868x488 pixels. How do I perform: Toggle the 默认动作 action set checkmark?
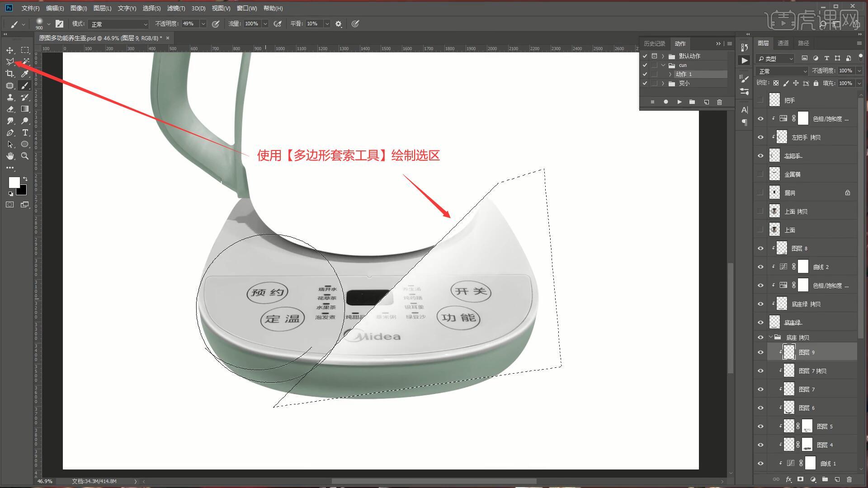click(645, 56)
